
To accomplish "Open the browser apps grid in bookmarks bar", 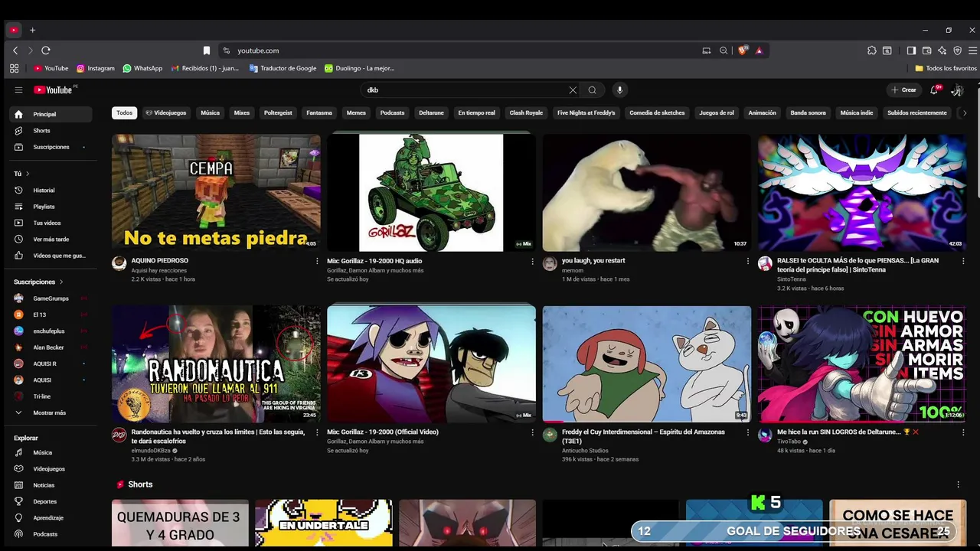I will point(14,68).
